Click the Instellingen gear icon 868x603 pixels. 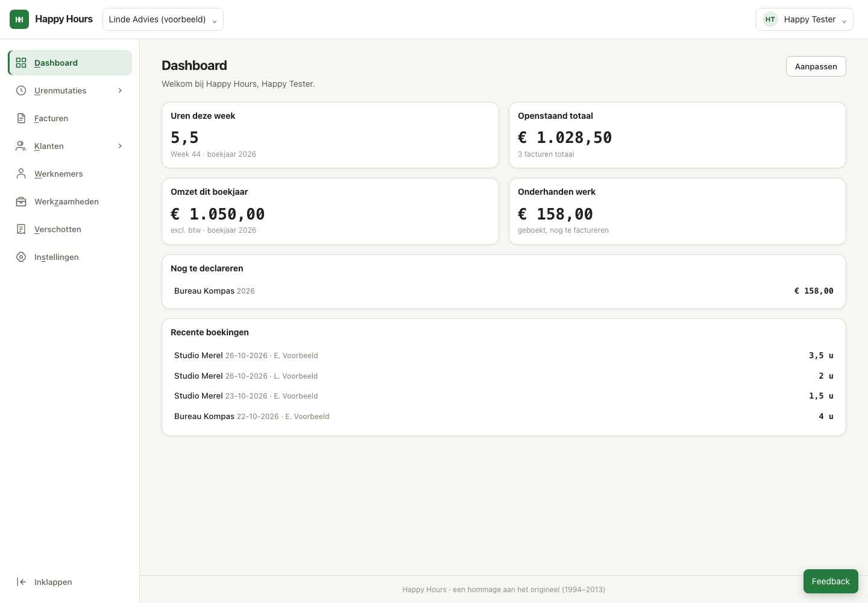point(21,257)
